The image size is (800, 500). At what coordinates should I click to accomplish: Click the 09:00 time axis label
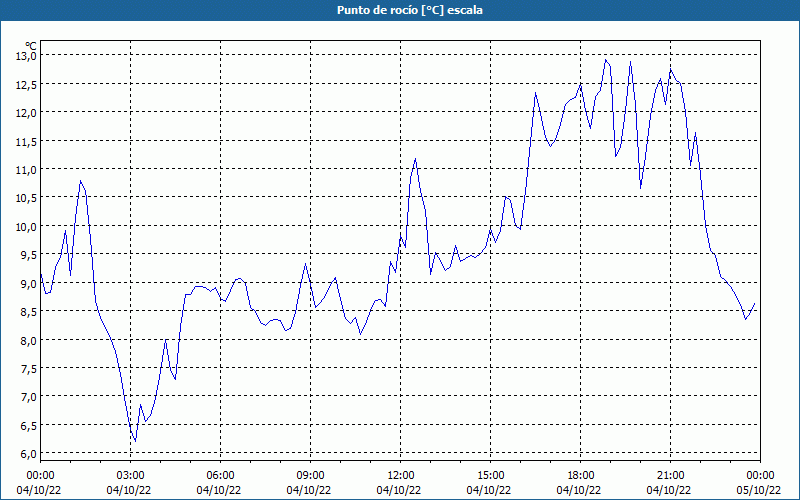310,476
